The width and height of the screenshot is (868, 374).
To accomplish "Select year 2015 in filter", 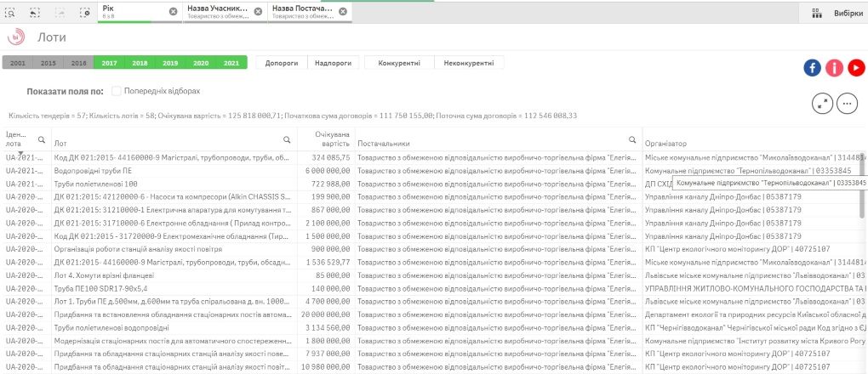I will click(49, 63).
